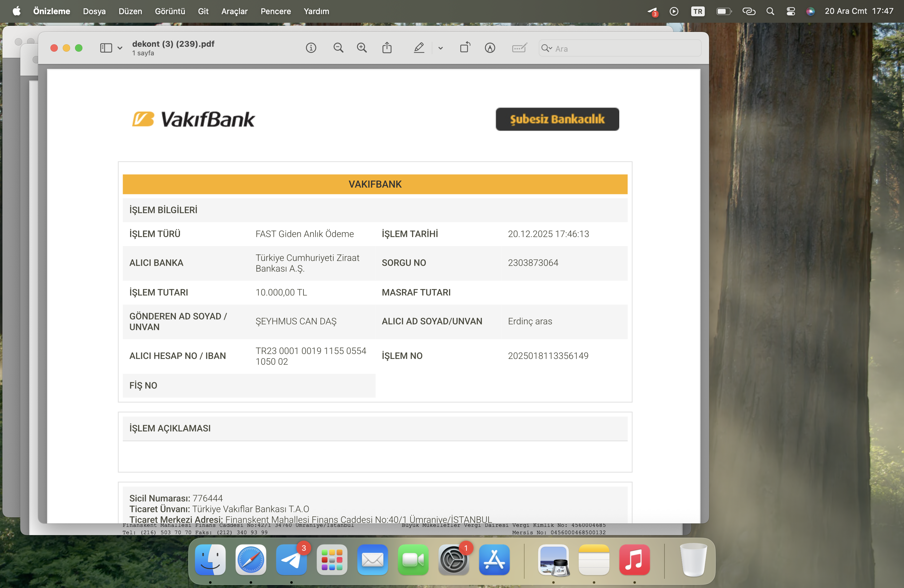Select the recipient name Erdinç aras
904x588 pixels.
530,321
